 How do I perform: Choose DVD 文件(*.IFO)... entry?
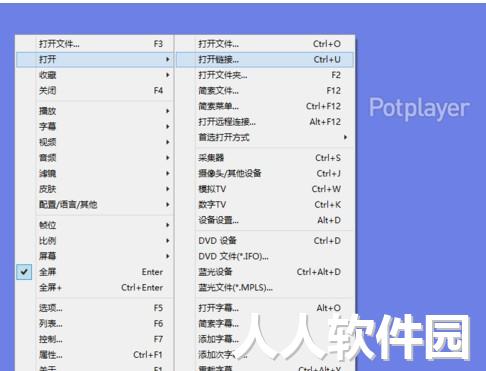coord(264,256)
